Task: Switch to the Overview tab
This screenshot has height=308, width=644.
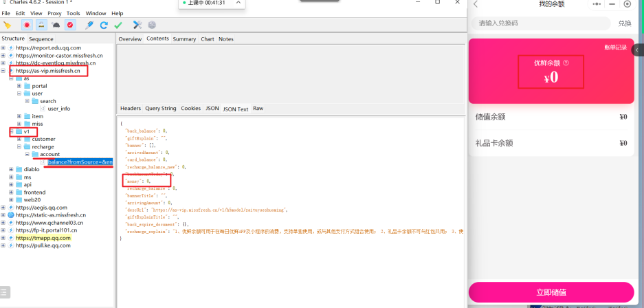Action: click(x=130, y=39)
